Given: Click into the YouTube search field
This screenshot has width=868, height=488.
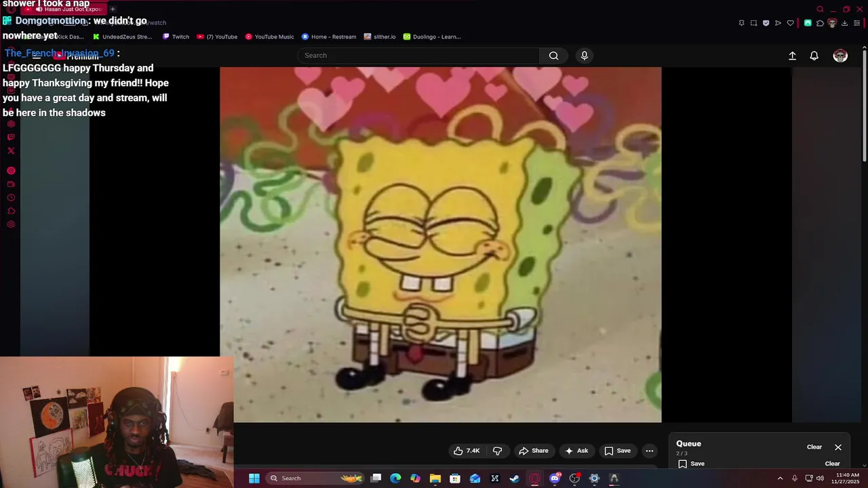Looking at the screenshot, I should (418, 56).
